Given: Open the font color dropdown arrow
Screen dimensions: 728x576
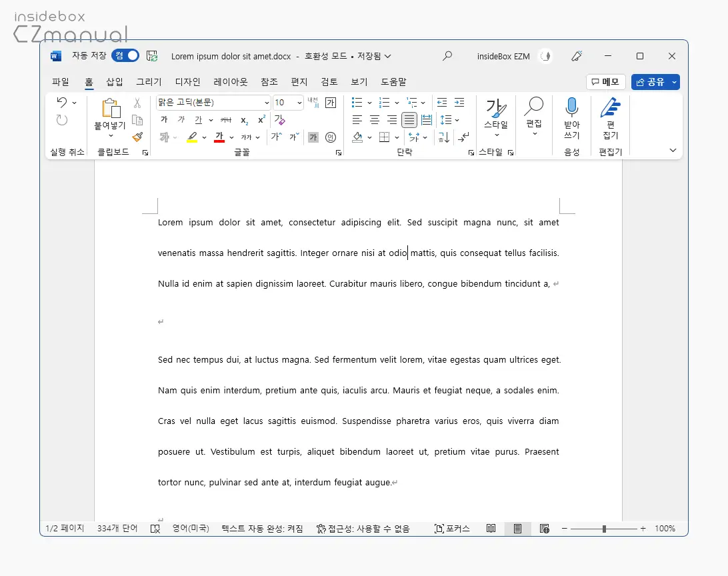Looking at the screenshot, I should [232, 137].
